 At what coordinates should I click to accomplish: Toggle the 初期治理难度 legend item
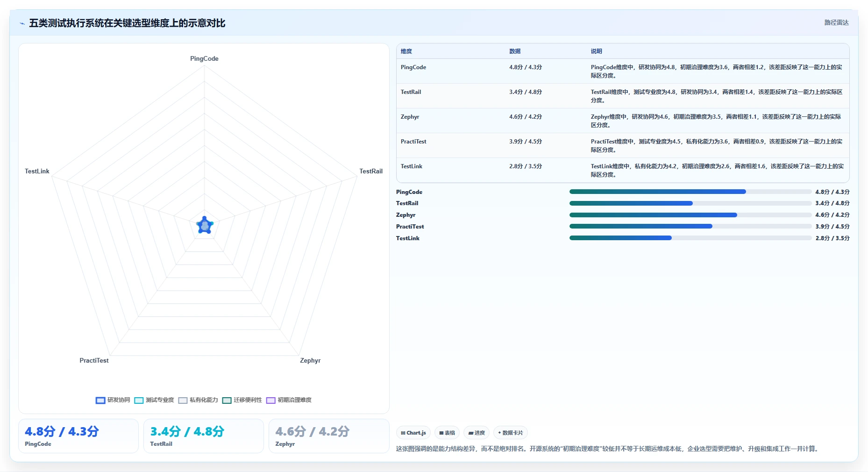point(289,400)
